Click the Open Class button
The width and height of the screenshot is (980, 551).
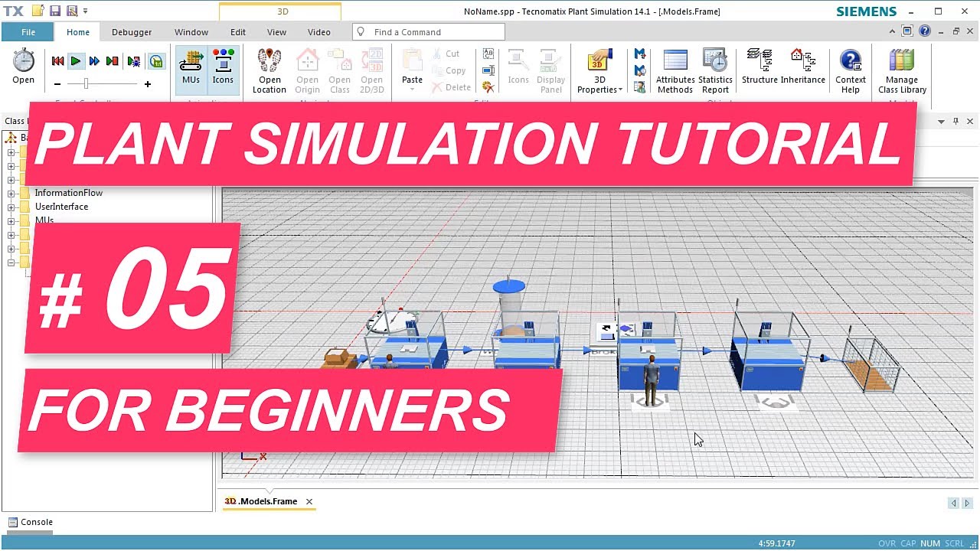click(339, 71)
